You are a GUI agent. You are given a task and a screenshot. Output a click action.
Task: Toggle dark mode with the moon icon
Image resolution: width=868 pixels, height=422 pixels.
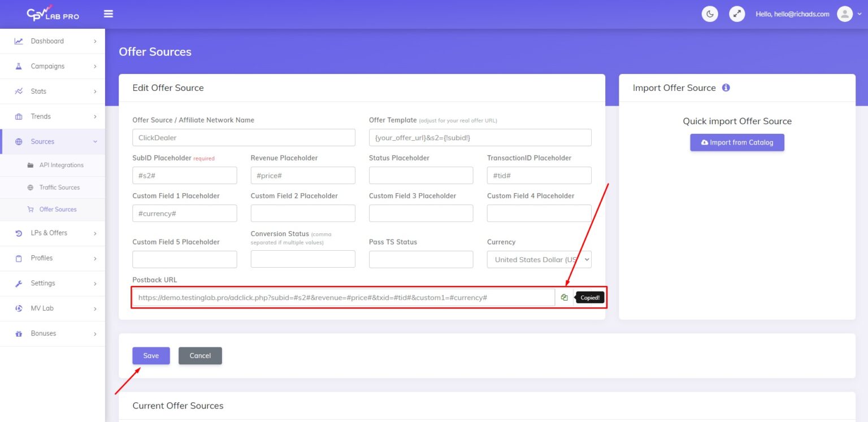(710, 13)
